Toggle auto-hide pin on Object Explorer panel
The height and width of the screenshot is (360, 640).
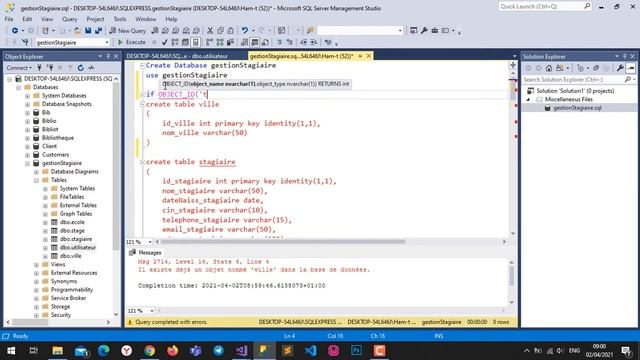tap(108, 56)
